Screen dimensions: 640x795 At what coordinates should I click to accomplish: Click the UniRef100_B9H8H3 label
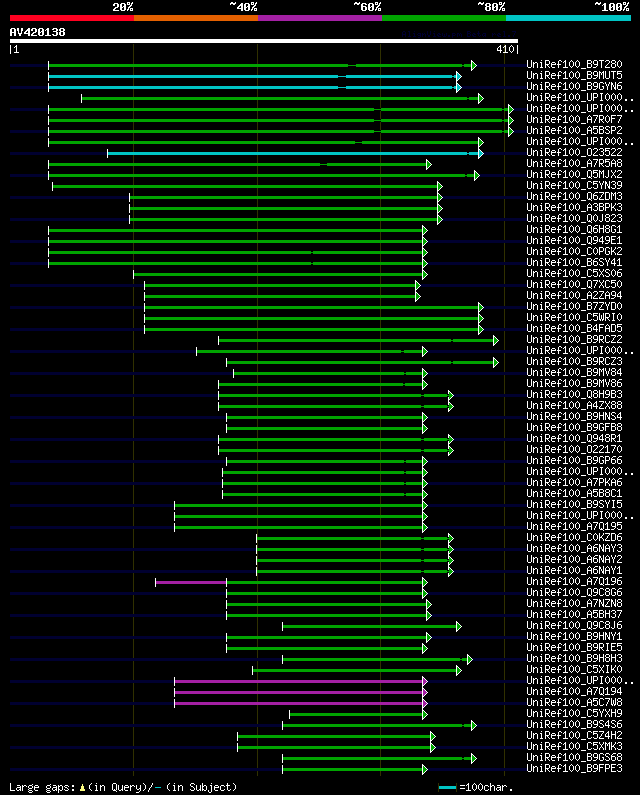[x=574, y=658]
